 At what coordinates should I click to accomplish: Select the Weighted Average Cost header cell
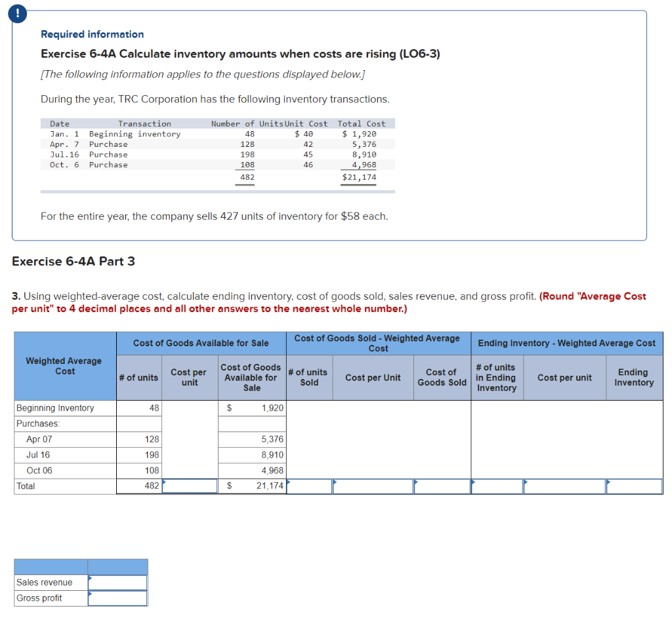[x=65, y=366]
